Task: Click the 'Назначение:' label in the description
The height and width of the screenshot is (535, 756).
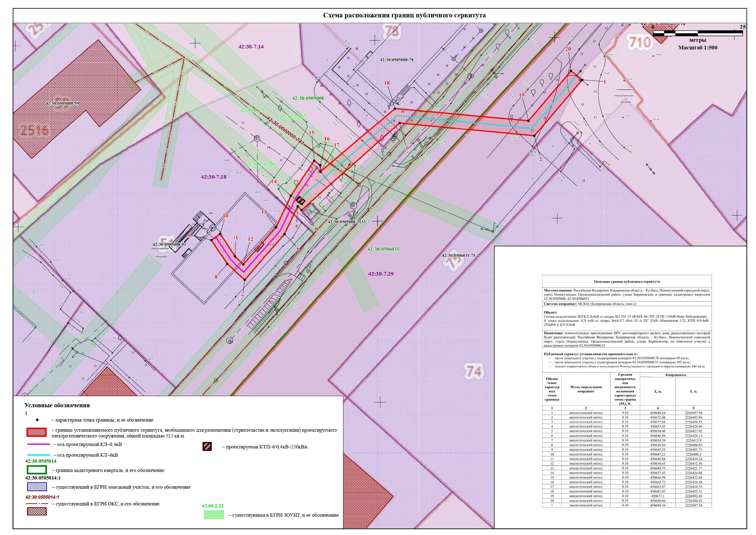Action: 554,333
